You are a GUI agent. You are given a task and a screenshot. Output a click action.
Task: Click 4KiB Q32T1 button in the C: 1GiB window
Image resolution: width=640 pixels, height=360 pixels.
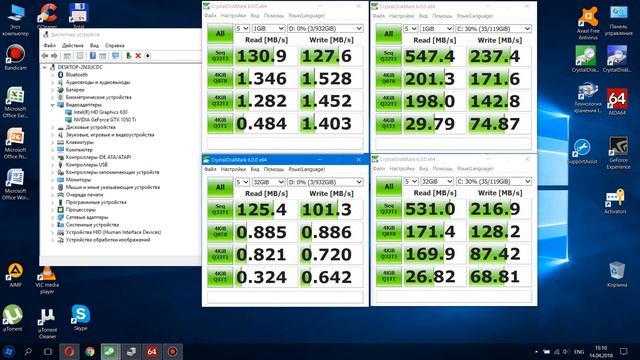[388, 101]
